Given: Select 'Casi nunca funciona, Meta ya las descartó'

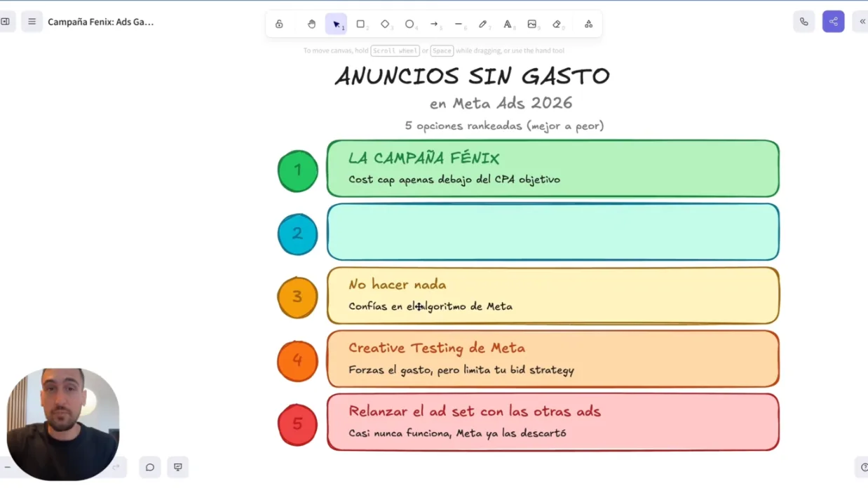Looking at the screenshot, I should [x=457, y=433].
